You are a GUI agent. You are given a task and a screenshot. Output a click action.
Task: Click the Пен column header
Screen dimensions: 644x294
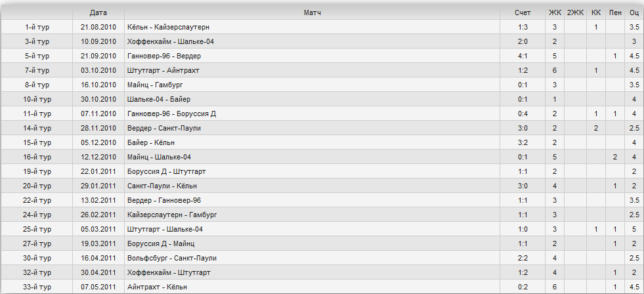tap(615, 12)
